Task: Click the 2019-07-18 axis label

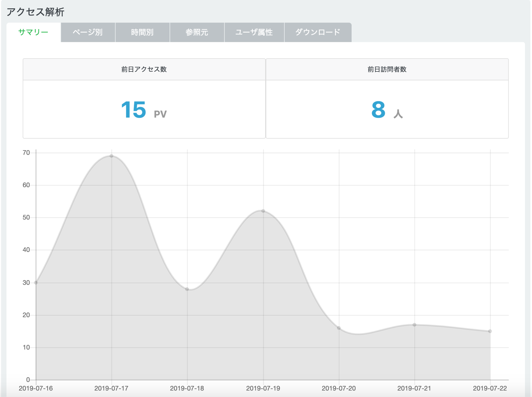Action: [x=187, y=388]
